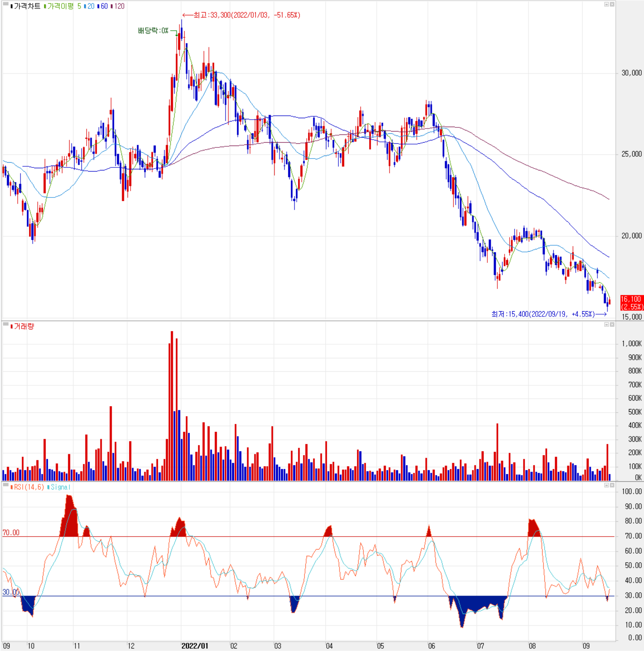Select the 가격이평 5 moving average legend
Image resolution: width=644 pixels, height=651 pixels.
(x=63, y=6)
